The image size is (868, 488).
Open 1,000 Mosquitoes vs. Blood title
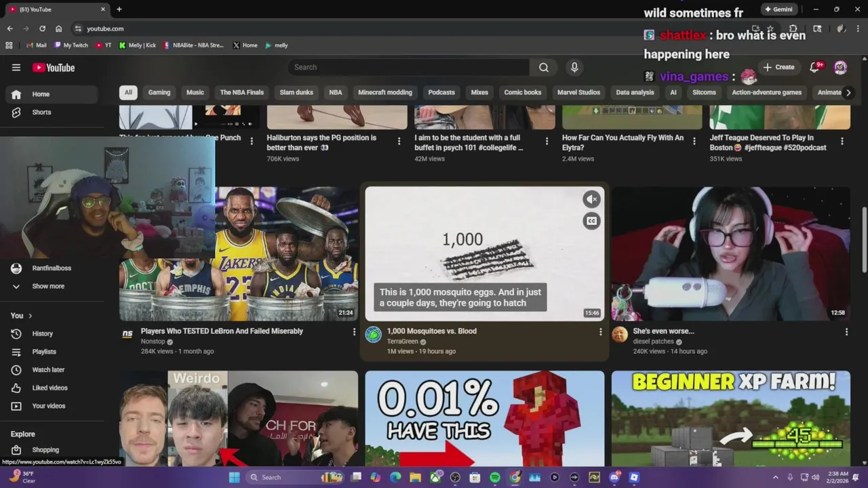(x=431, y=331)
